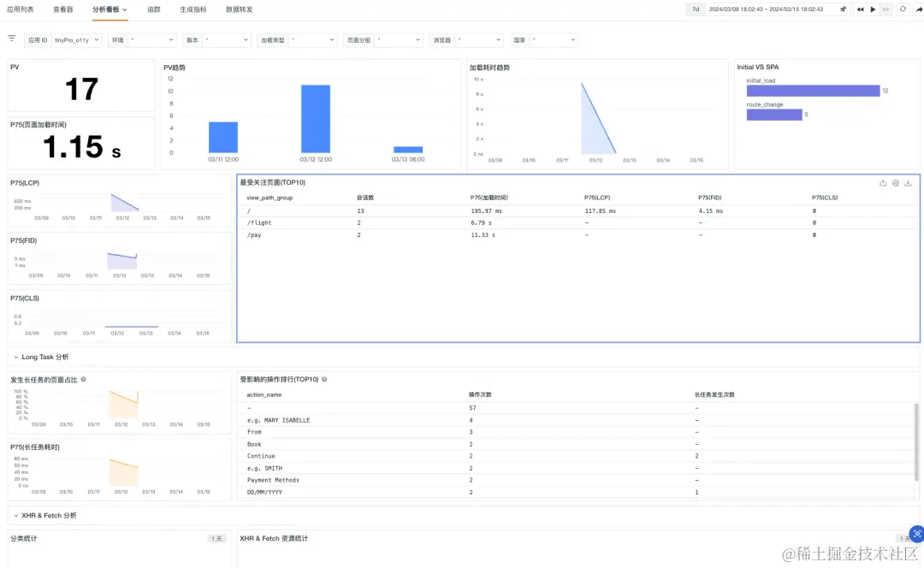Click the play auto-refresh button
The height and width of the screenshot is (568, 924).
874,9
